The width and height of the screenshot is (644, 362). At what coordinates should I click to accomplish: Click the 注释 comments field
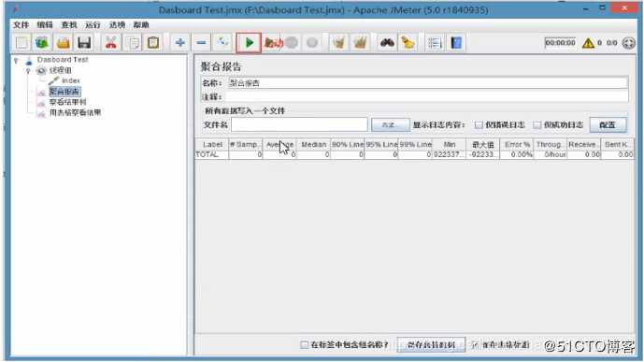tap(427, 96)
